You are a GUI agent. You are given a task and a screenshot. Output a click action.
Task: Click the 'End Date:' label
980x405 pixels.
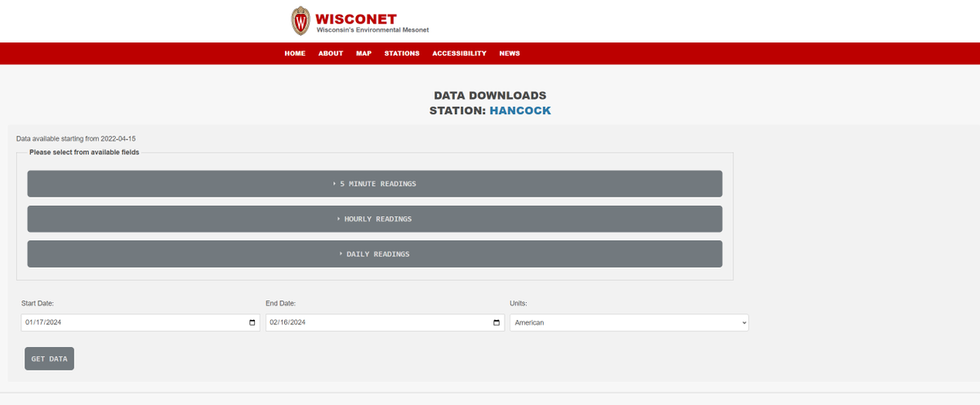(281, 304)
